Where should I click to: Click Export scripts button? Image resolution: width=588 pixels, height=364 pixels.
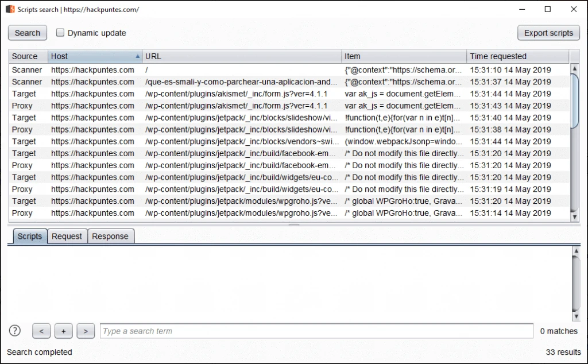point(548,33)
